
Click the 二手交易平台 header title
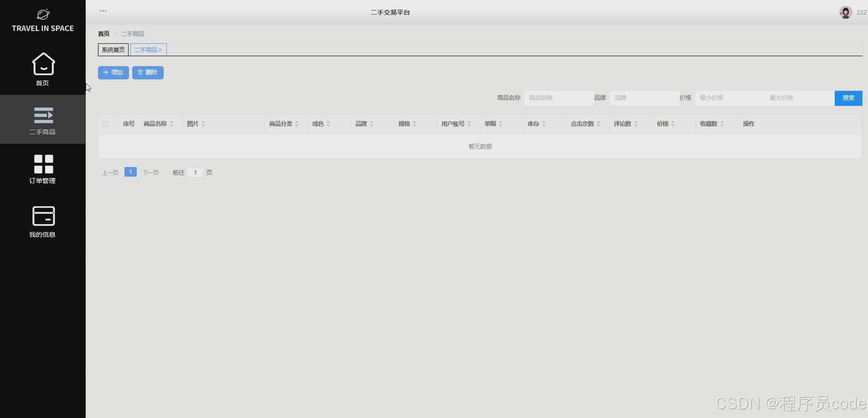coord(390,12)
